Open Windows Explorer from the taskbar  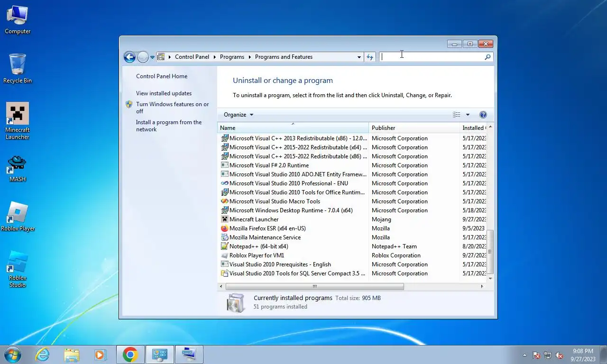[x=72, y=355]
